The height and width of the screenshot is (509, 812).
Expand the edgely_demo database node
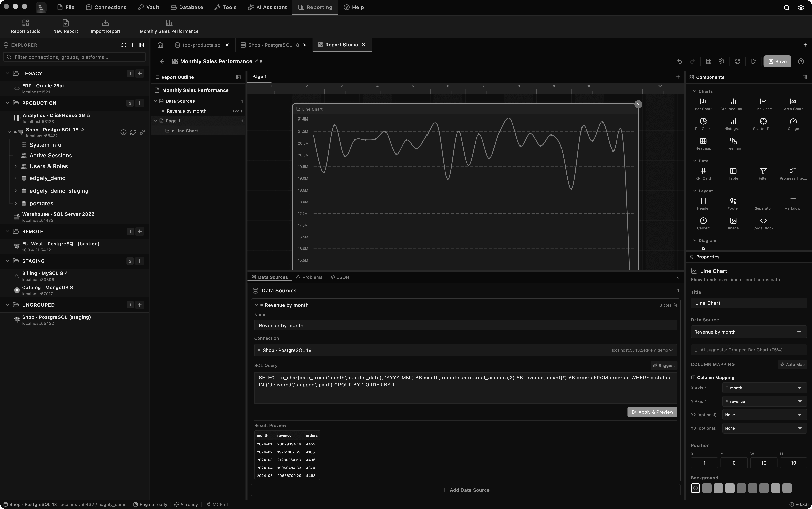[x=15, y=178]
